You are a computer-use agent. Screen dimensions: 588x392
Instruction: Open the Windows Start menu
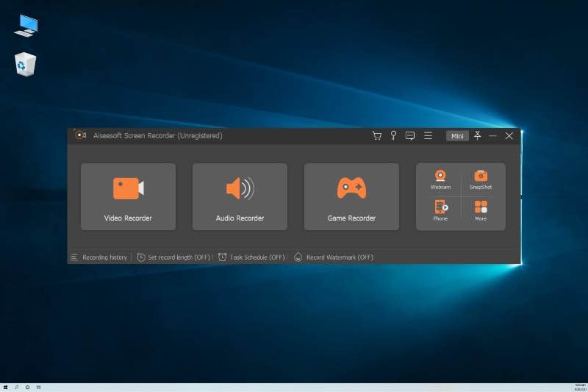coord(5,387)
